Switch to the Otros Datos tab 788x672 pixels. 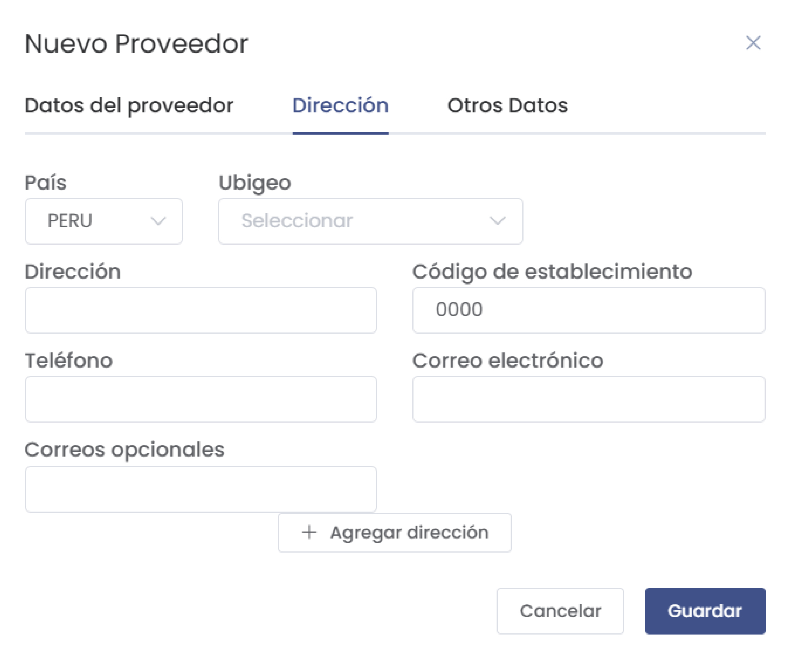pos(508,105)
